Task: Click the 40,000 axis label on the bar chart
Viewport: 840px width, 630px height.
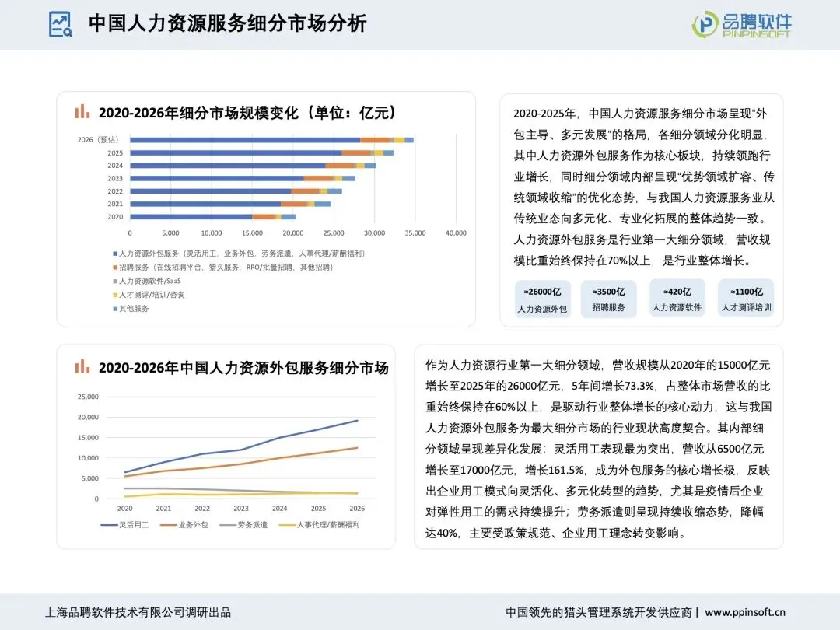Action: [x=456, y=233]
